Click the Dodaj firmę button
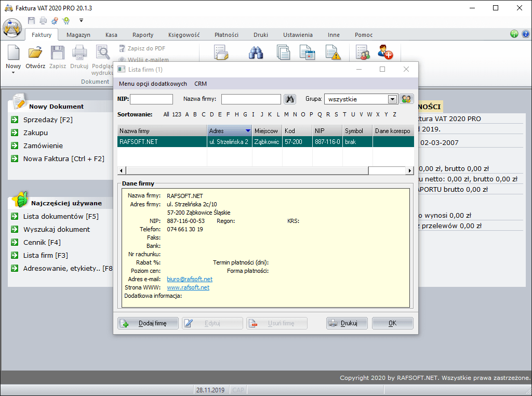The image size is (532, 396). click(x=148, y=323)
